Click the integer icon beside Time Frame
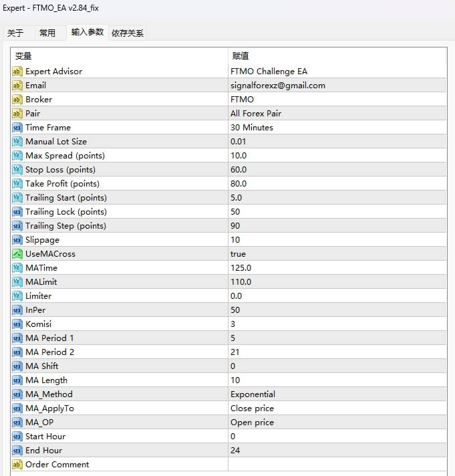Image resolution: width=455 pixels, height=476 pixels. (x=17, y=128)
